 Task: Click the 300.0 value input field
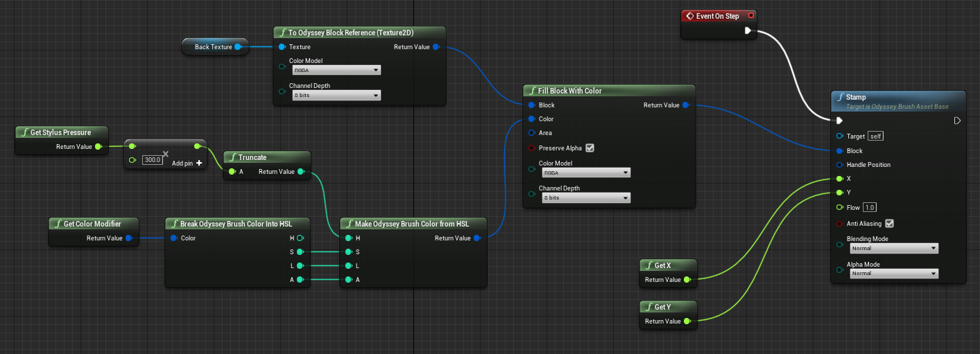[x=151, y=160]
